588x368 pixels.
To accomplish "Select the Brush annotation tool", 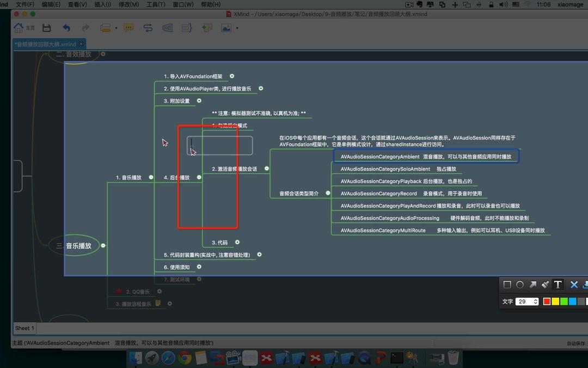I will 545,284.
